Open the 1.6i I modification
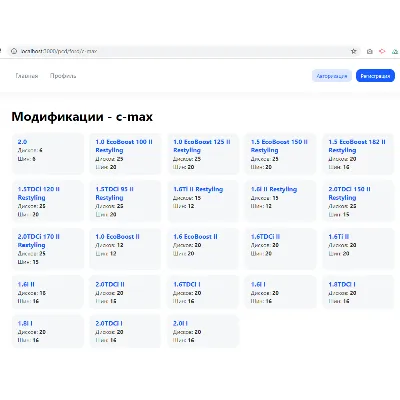The image size is (400, 400). 258,284
